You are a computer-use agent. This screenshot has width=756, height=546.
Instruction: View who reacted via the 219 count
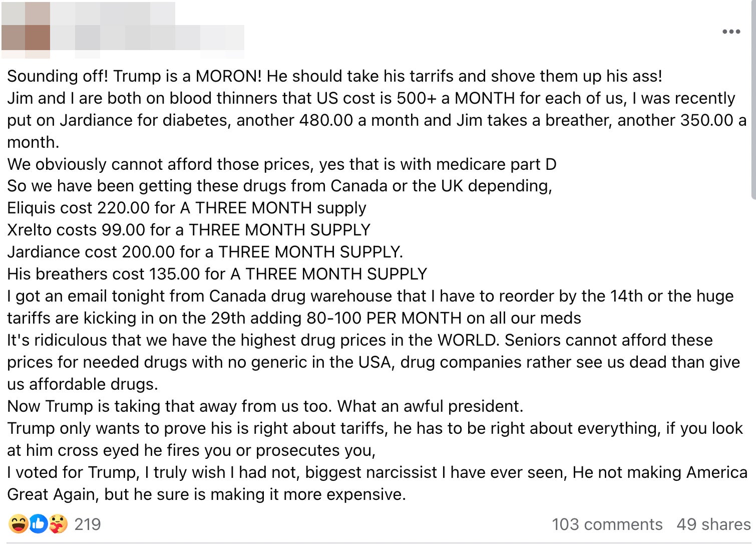click(x=88, y=524)
